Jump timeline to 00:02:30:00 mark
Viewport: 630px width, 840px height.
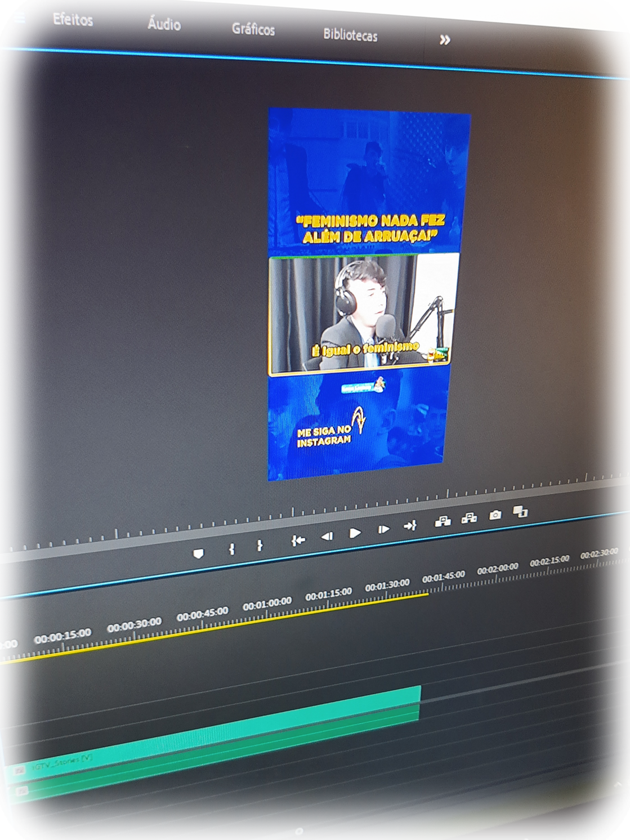[x=599, y=553]
